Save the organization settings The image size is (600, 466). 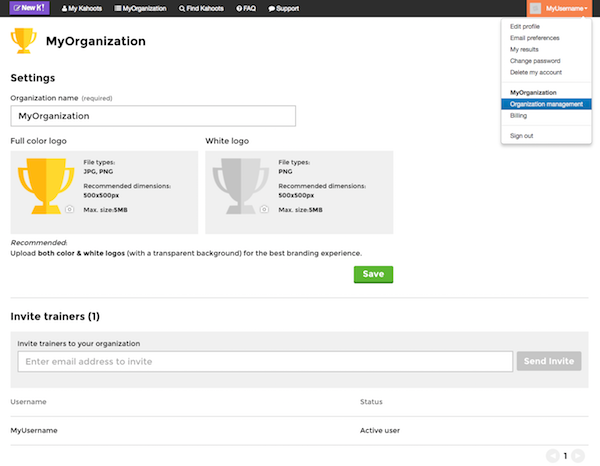(373, 274)
